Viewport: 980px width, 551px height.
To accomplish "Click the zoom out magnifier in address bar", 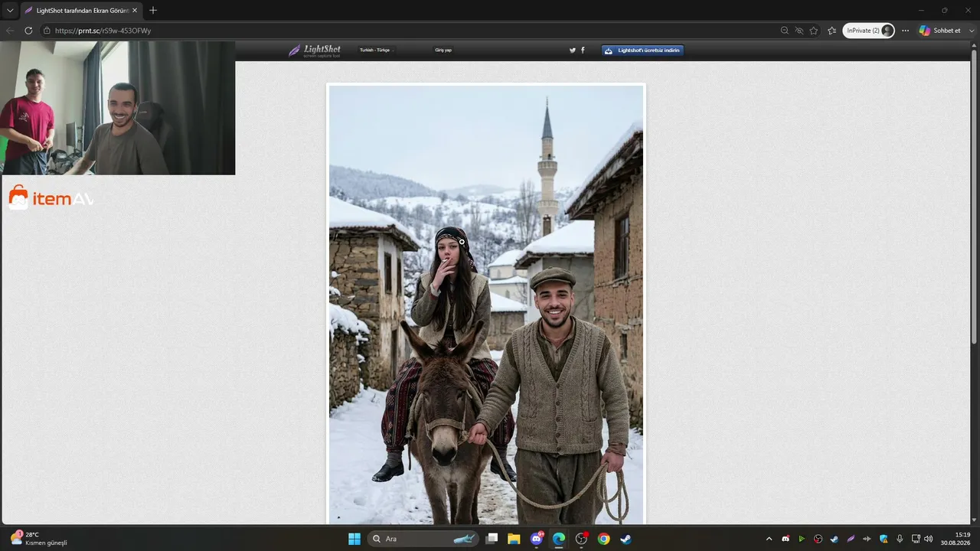I will coord(784,31).
